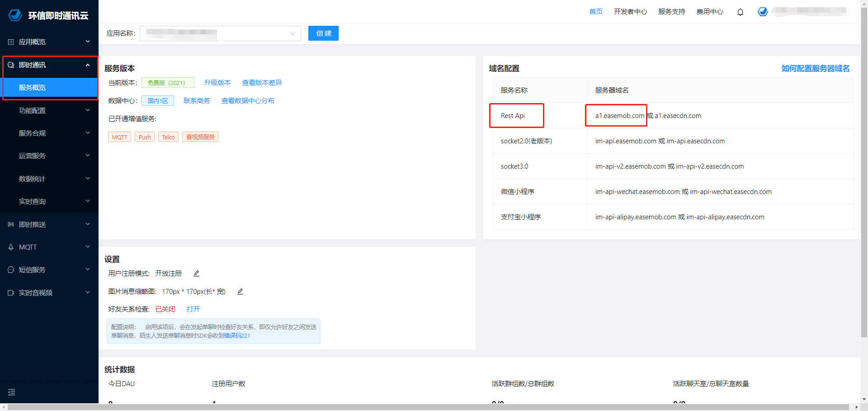Viewport: 868px width, 411px height.
Task: Expand 实时音视频 chevron
Action: click(88, 293)
